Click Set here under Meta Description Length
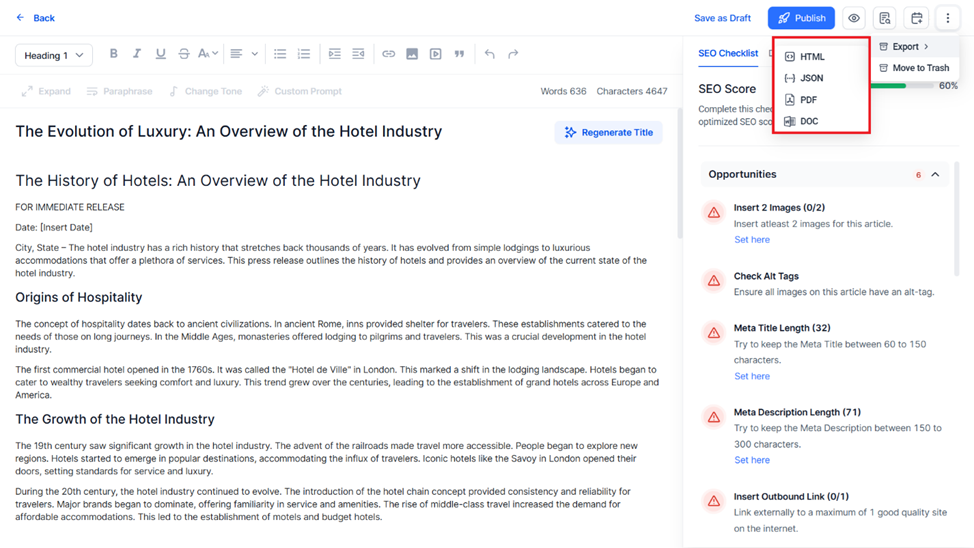This screenshot has width=974, height=548. (x=752, y=460)
